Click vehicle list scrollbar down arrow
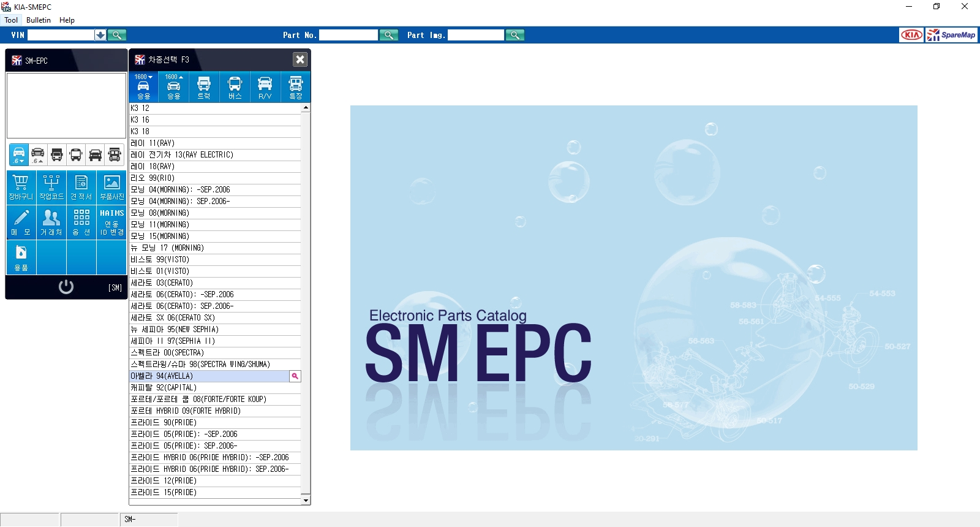The width and height of the screenshot is (980, 527). (306, 500)
